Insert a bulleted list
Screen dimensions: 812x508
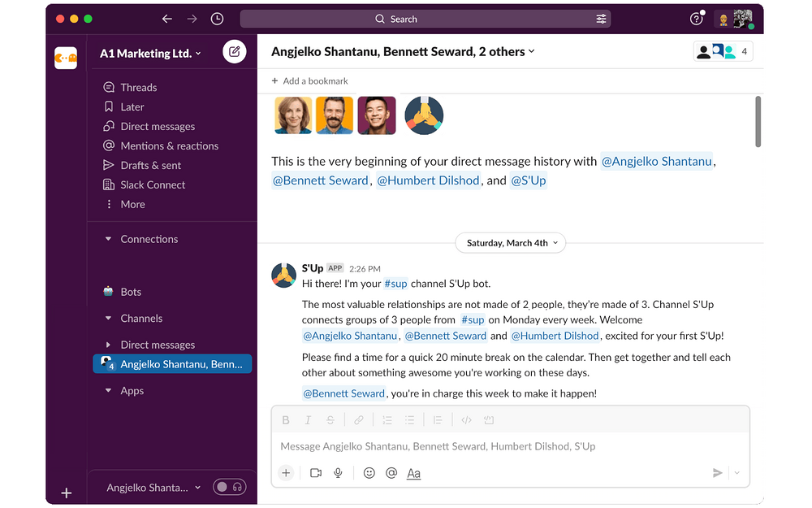(409, 420)
